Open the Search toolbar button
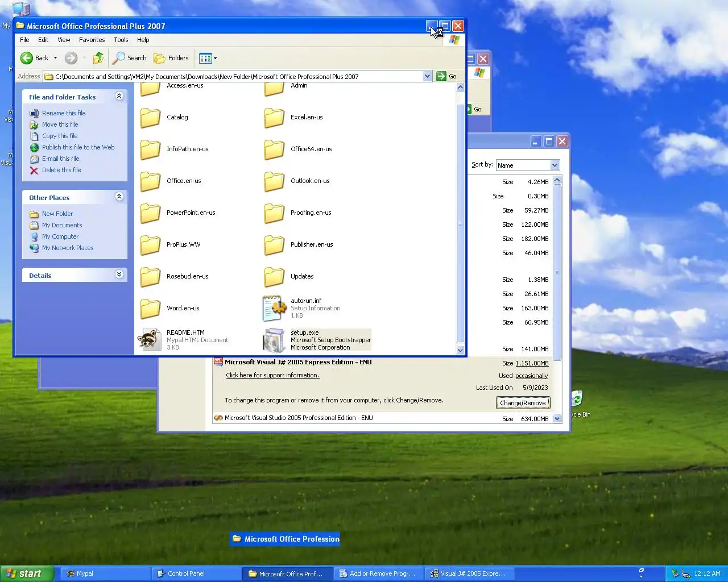 (x=130, y=58)
